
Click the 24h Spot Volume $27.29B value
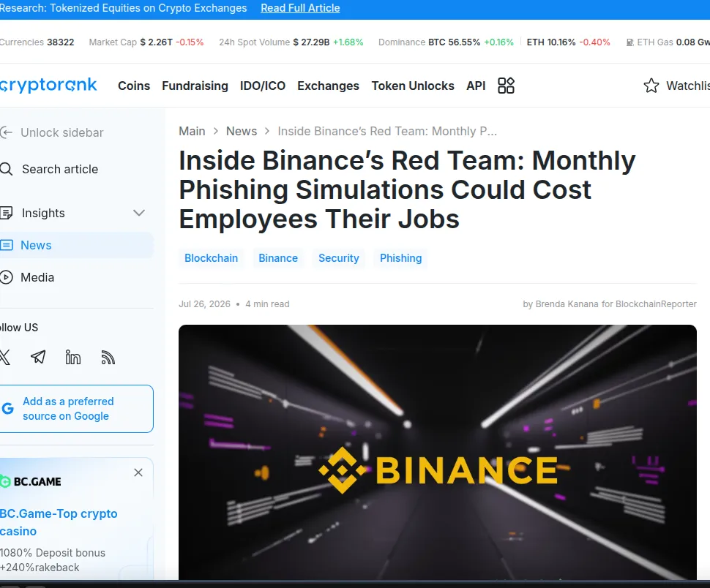click(311, 42)
